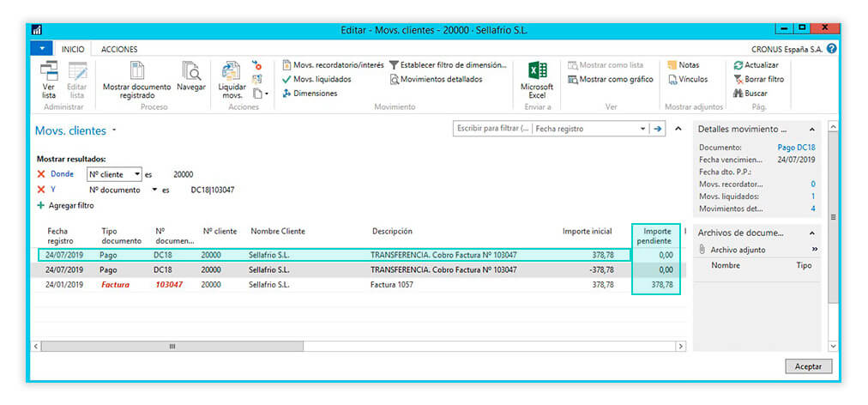Open the Notas attachment icon
The image size is (868, 405).
(673, 65)
